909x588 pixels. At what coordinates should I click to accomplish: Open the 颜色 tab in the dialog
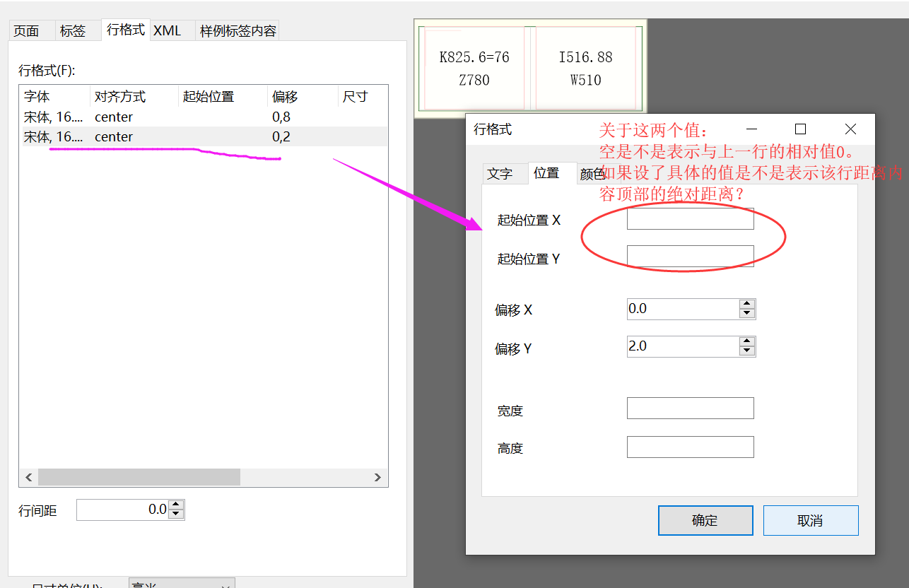(593, 173)
